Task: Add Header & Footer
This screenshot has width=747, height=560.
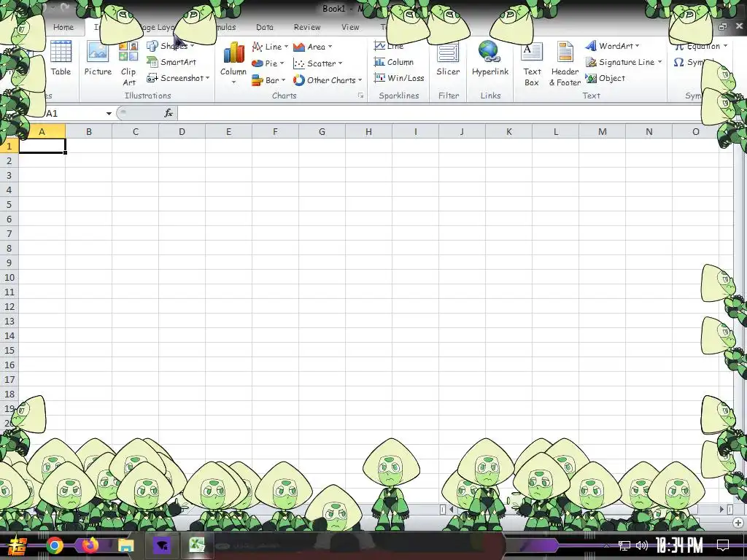Action: coord(565,64)
